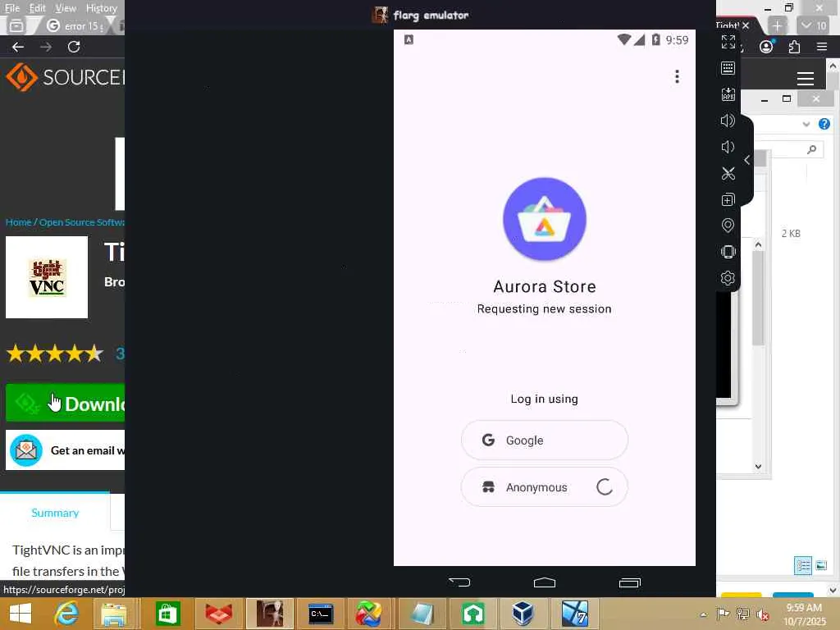Open the browser Edit menu
Screen dimensions: 840x630
pos(37,8)
